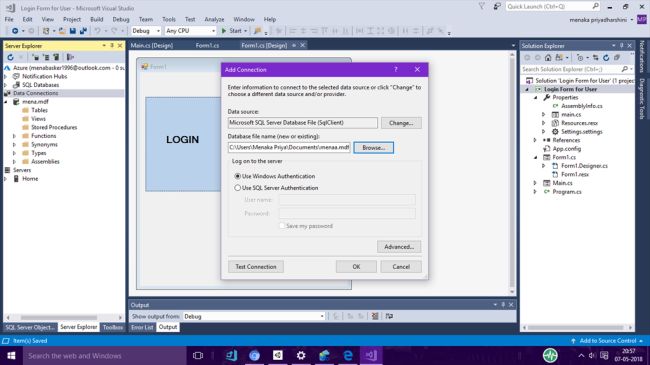This screenshot has width=650, height=365.
Task: Click Connect to Database icon in Server Explorer
Action: [x=36, y=57]
